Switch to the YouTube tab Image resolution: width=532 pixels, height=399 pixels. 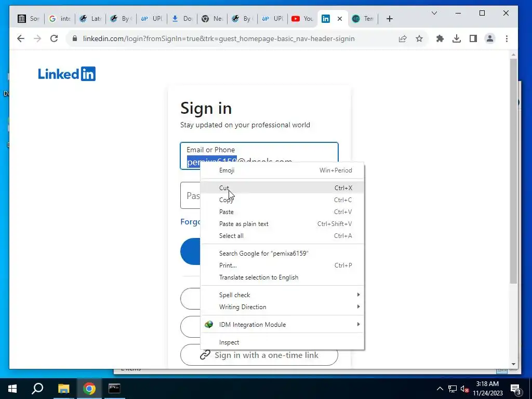pyautogui.click(x=302, y=19)
